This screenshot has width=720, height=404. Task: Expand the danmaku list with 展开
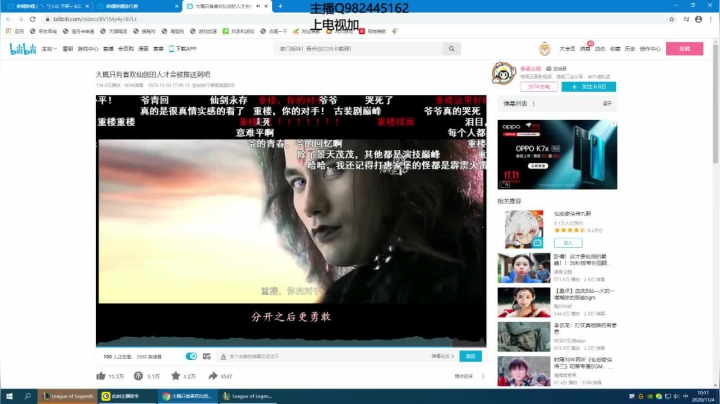pyautogui.click(x=607, y=104)
